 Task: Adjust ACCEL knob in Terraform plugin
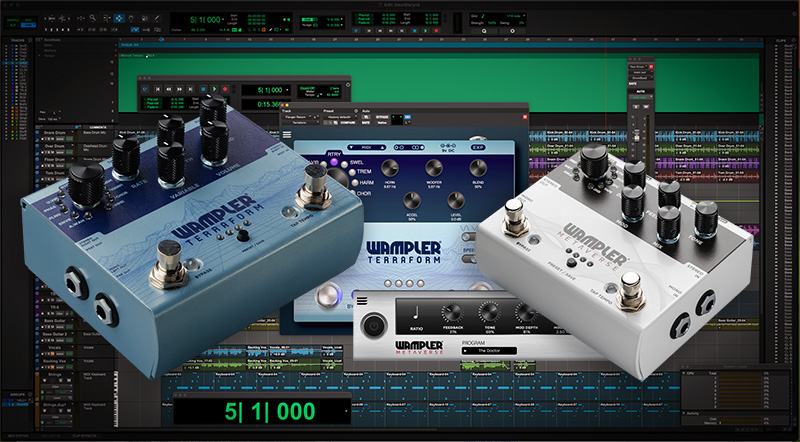tap(412, 201)
